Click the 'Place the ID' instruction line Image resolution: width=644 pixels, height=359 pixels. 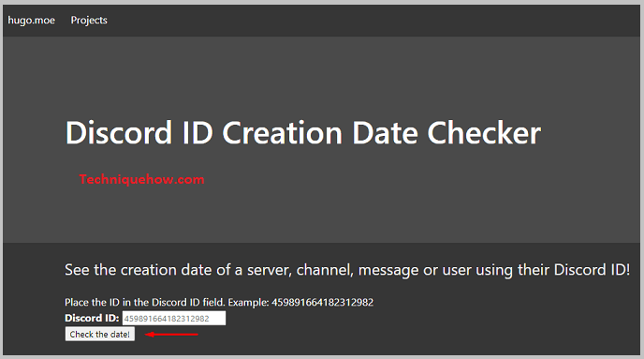pos(219,302)
